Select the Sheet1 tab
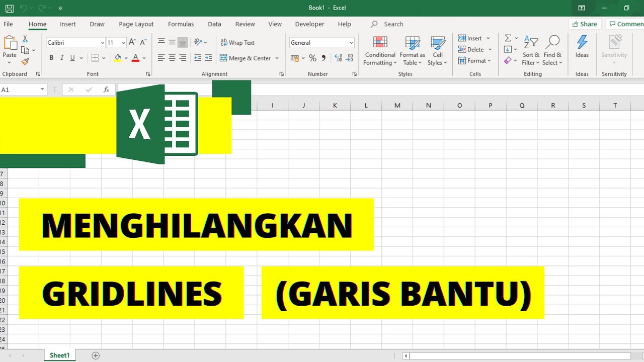The width and height of the screenshot is (644, 362). click(60, 355)
